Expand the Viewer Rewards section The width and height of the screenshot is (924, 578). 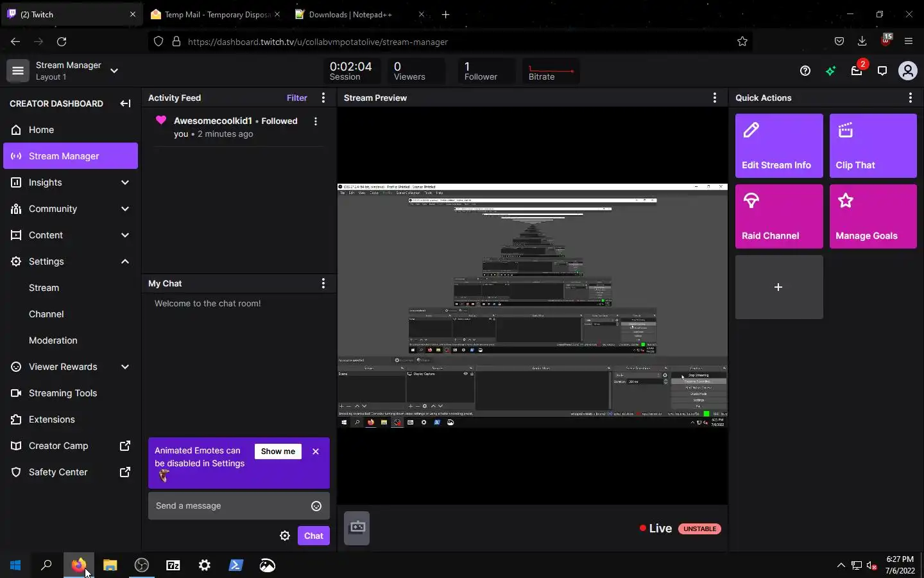[125, 367]
